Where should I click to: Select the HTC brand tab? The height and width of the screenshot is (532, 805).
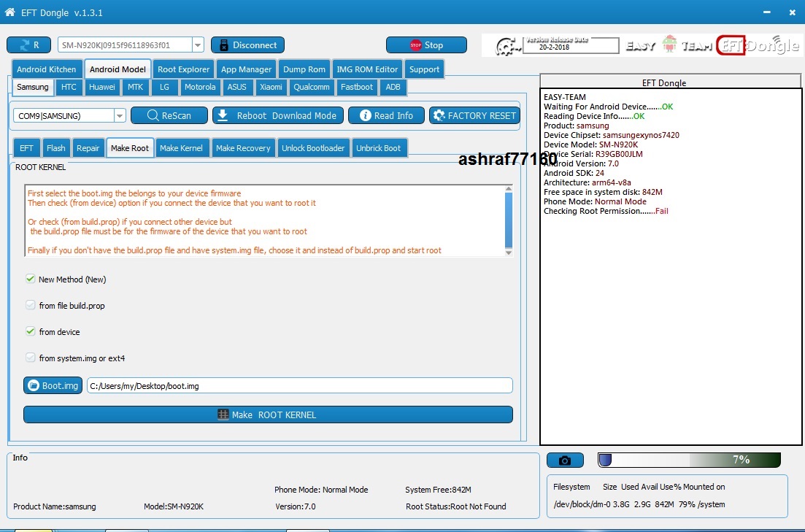tap(69, 87)
